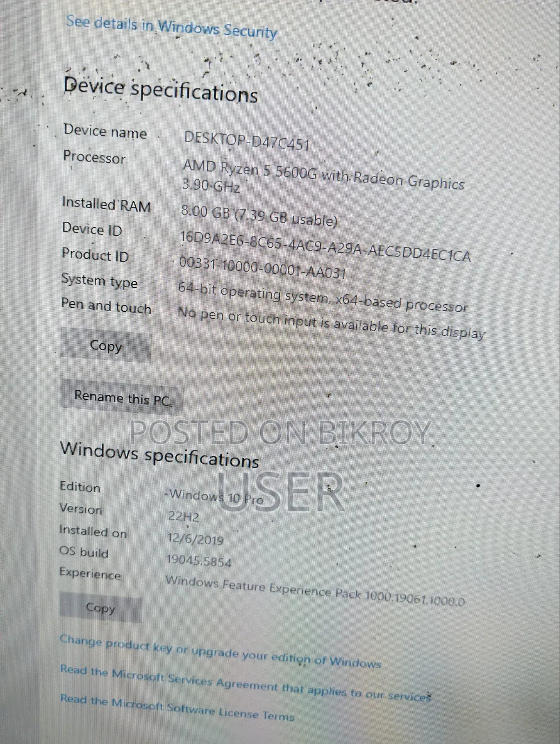Select 8.00 GB (7.39 GB usable) value

(259, 215)
